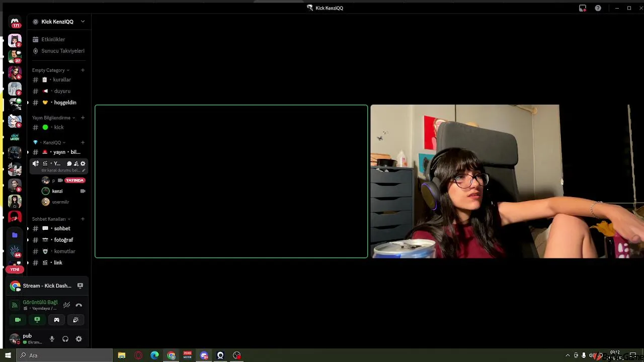Collapse the Empty Category section
Image resolution: width=644 pixels, height=362 pixels.
pos(51,70)
